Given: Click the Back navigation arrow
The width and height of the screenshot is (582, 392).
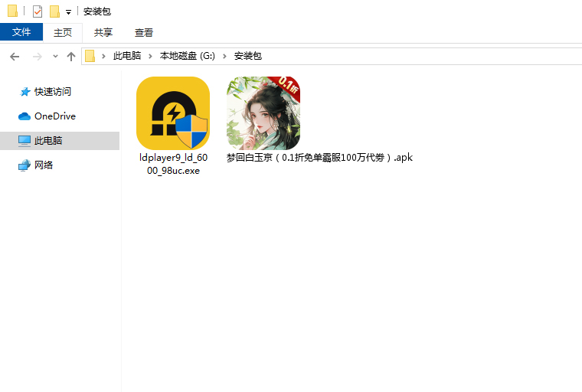Looking at the screenshot, I should [x=15, y=56].
